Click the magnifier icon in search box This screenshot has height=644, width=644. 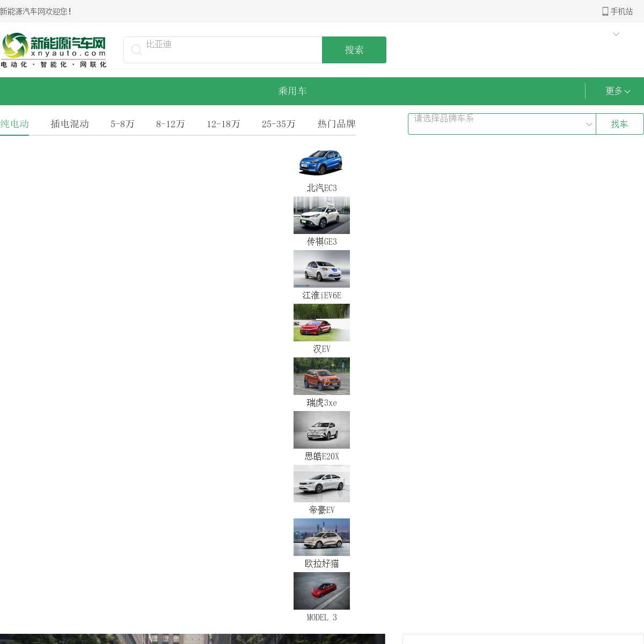136,50
